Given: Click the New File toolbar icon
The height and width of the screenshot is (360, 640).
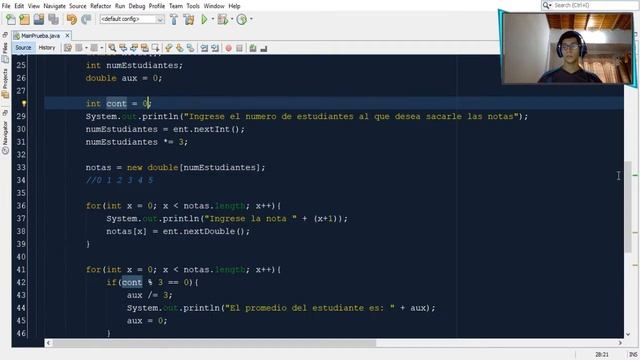Looking at the screenshot, I should tap(11, 19).
